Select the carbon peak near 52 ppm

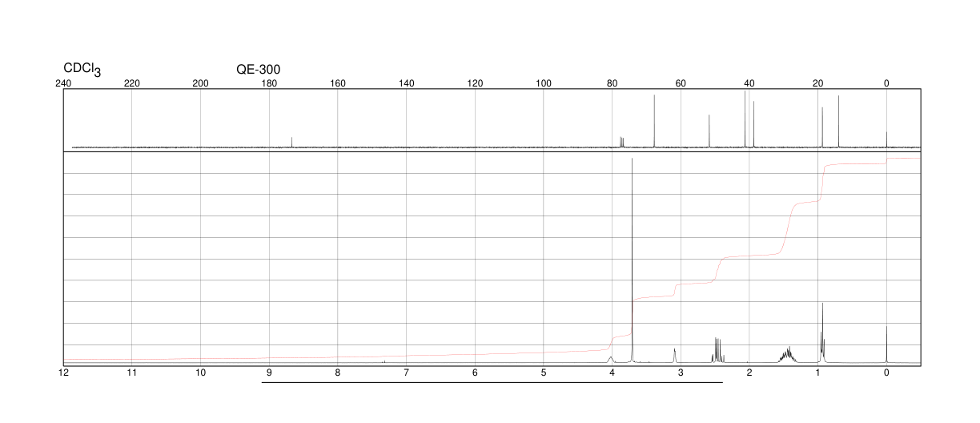(709, 131)
